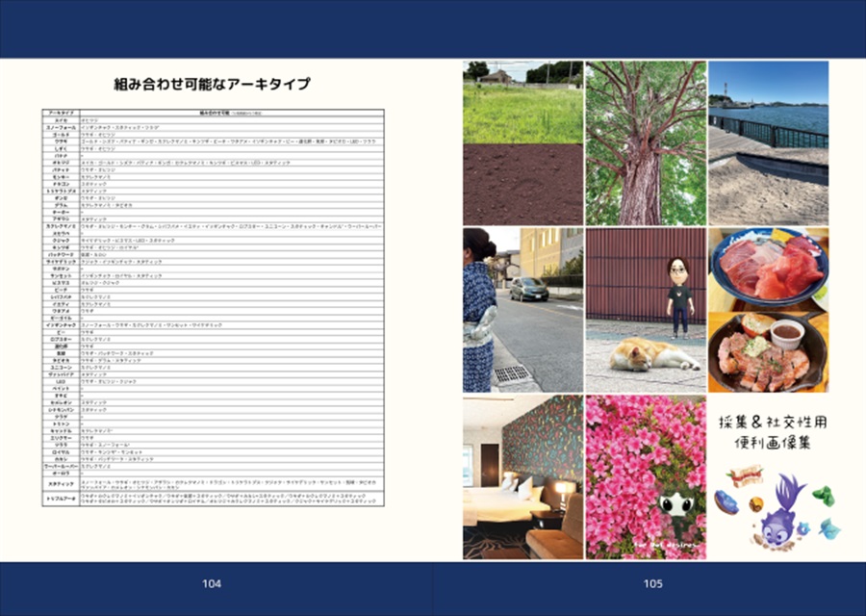
Task: Click the archetype table header row
Action: (x=214, y=113)
